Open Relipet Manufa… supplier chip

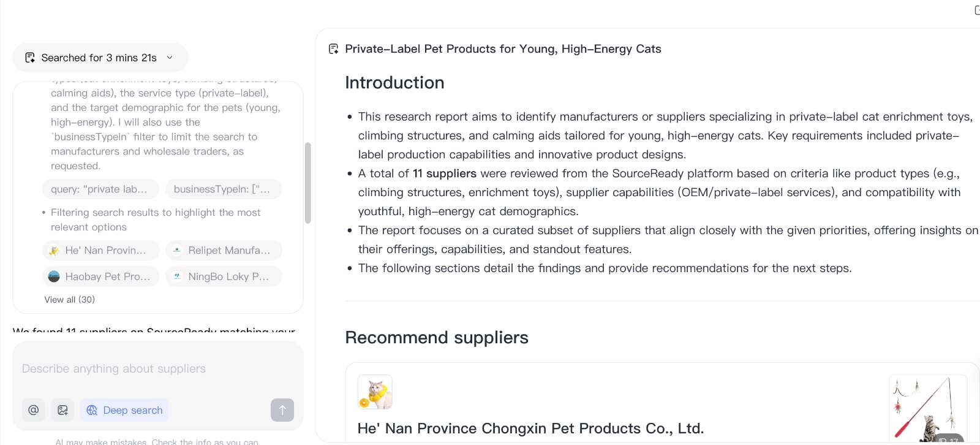point(223,250)
